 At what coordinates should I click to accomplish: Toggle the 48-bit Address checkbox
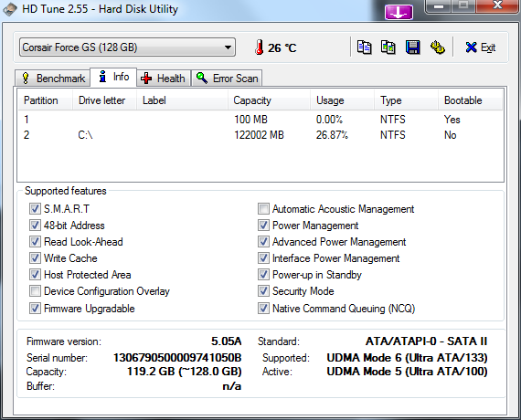tap(35, 226)
